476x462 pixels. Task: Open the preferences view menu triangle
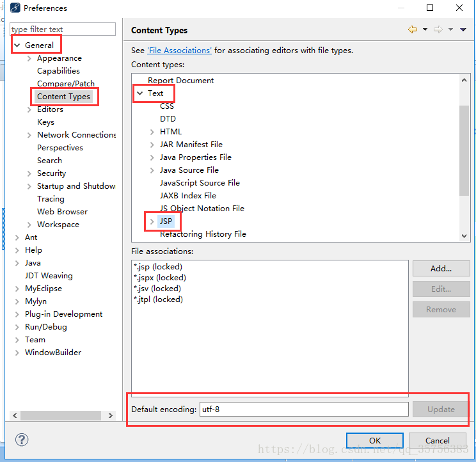[x=463, y=29]
